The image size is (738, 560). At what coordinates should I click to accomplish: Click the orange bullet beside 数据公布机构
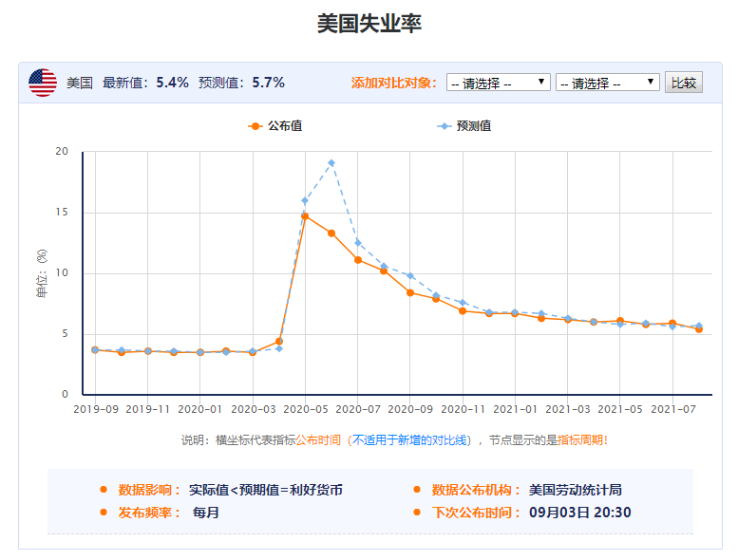click(417, 490)
